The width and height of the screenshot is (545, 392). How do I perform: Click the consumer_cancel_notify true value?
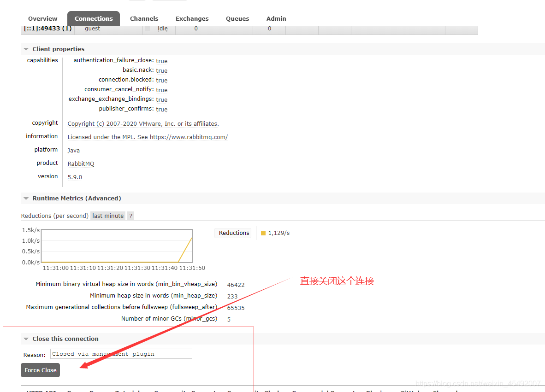click(x=162, y=90)
